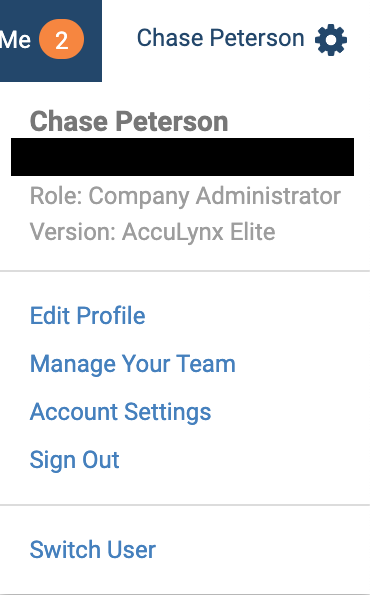Go to Manage Your Team
Image resolution: width=370 pixels, height=595 pixels.
coord(132,364)
